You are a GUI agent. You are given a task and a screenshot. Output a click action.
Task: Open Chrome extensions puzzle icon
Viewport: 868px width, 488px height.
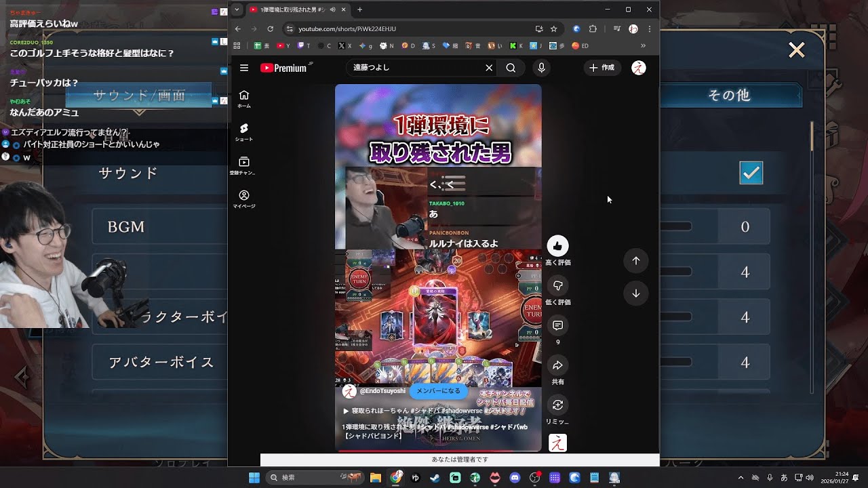tap(593, 29)
